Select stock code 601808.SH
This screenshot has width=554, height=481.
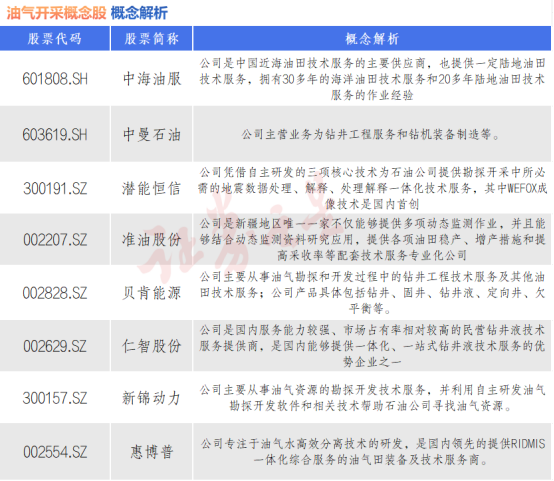click(55, 79)
